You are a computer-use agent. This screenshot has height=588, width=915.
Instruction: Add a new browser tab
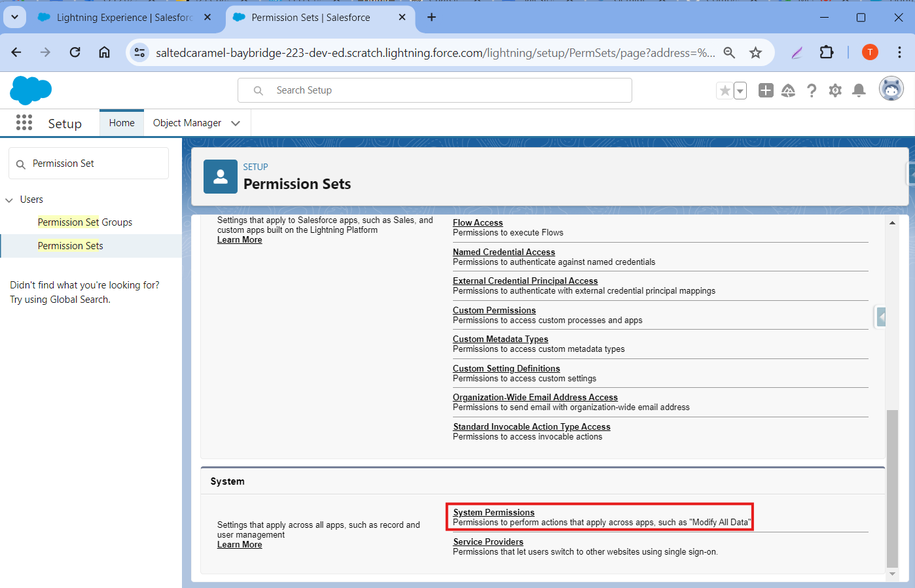[x=431, y=18]
